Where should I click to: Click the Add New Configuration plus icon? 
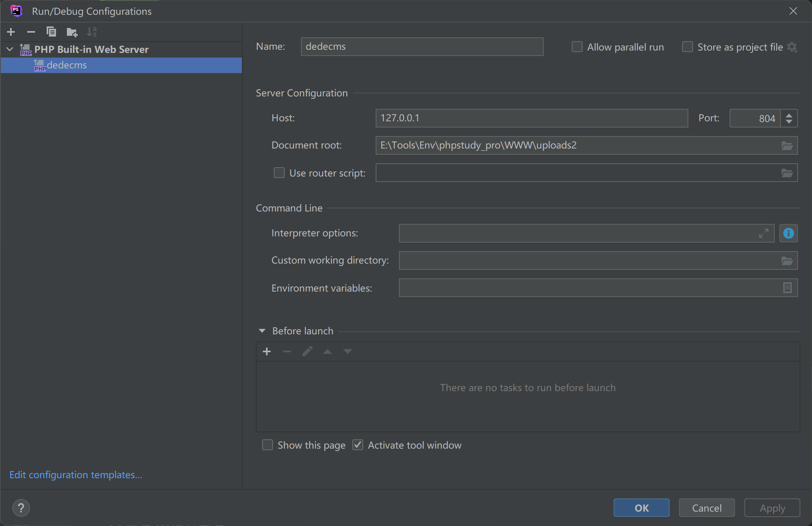[11, 32]
